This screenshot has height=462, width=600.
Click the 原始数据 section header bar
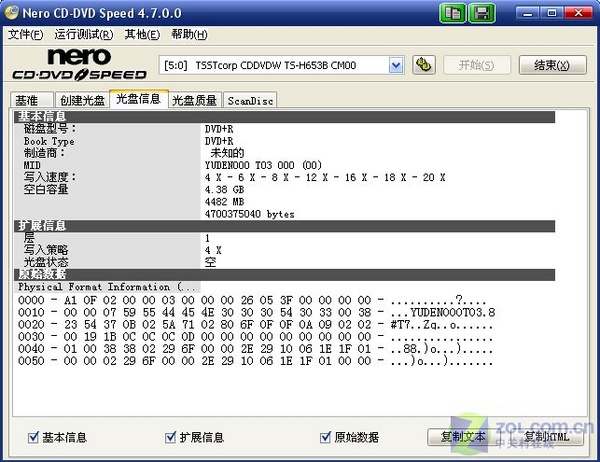(284, 274)
